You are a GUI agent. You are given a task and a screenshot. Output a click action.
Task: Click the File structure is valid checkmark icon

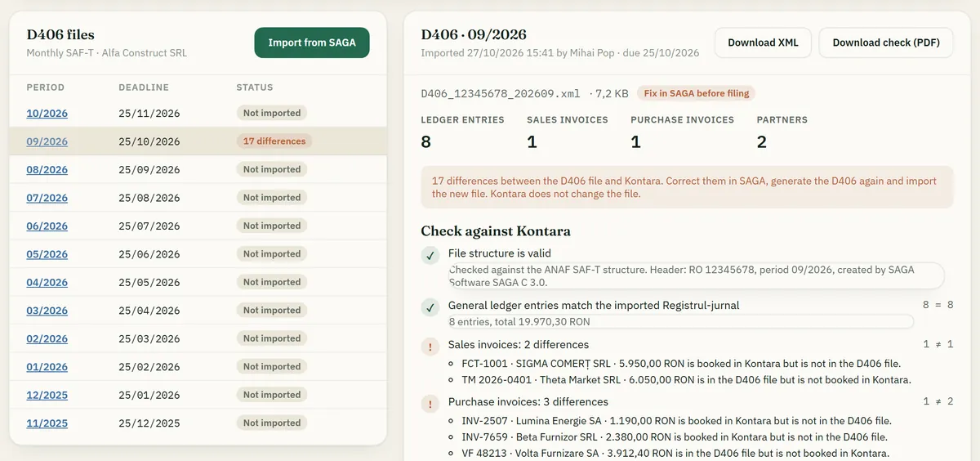click(430, 256)
